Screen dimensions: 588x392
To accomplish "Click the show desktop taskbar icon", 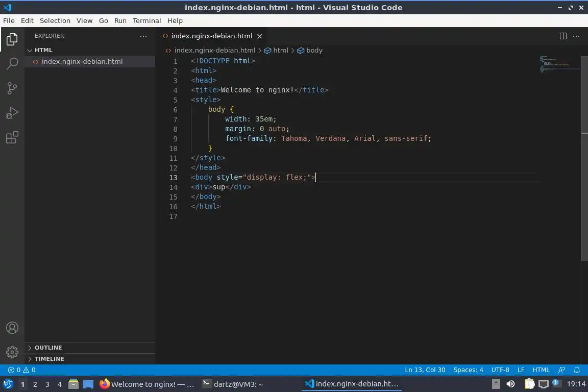I will (88, 384).
